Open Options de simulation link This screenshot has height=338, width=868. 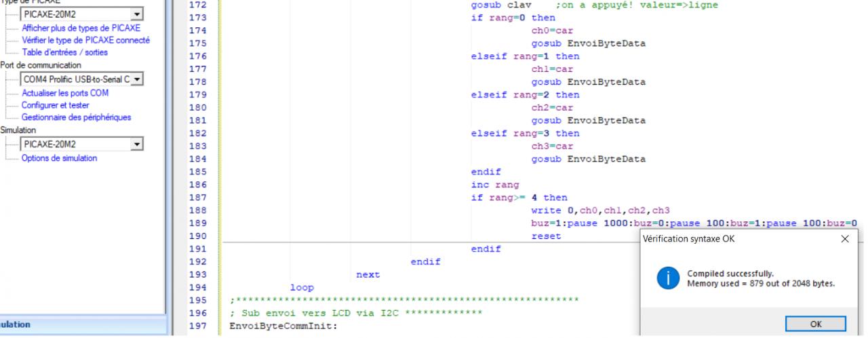pyautogui.click(x=59, y=158)
